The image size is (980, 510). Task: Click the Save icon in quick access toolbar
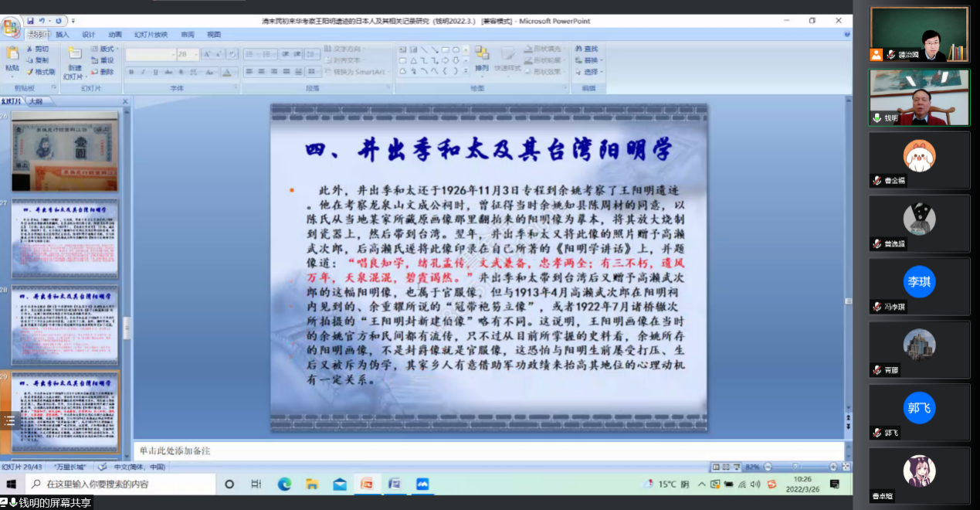pos(30,21)
